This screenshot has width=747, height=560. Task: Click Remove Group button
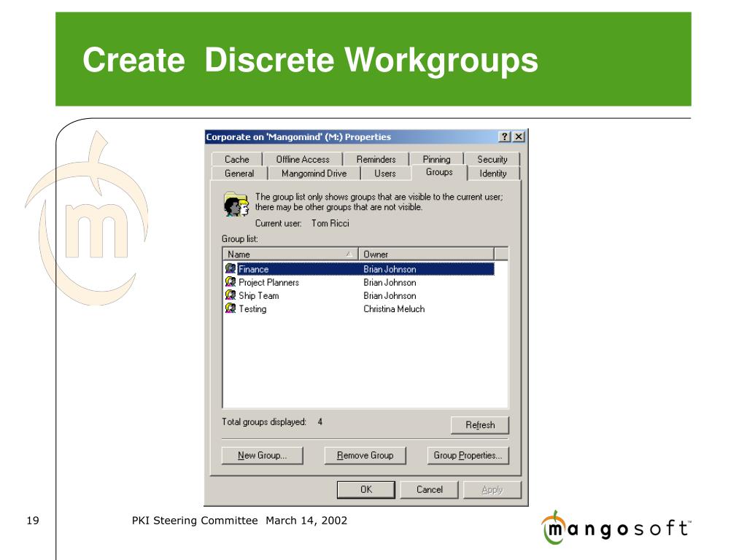(365, 455)
